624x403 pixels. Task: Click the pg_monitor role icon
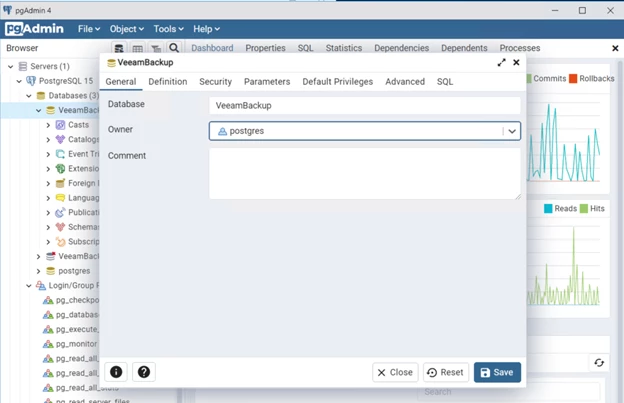click(x=48, y=344)
